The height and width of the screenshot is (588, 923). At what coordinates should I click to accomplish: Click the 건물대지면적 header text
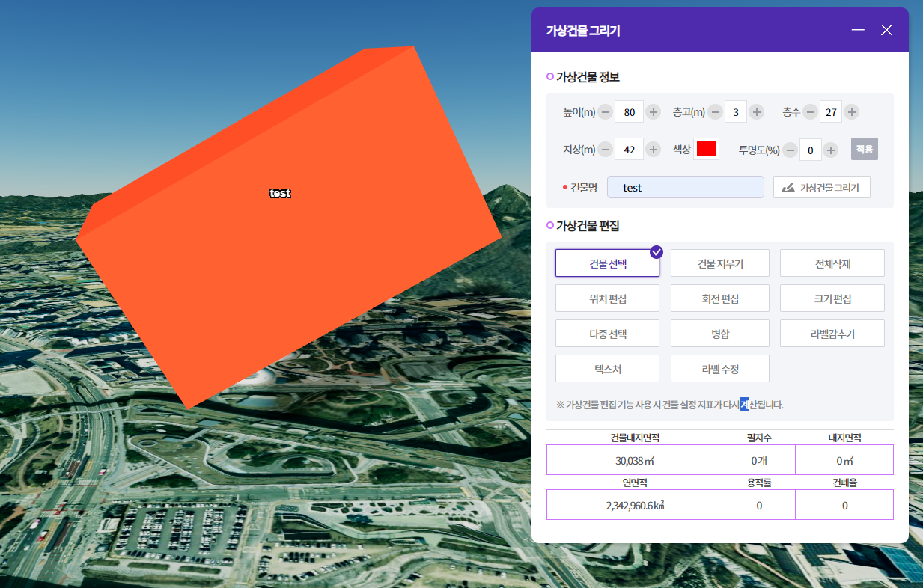click(634, 438)
